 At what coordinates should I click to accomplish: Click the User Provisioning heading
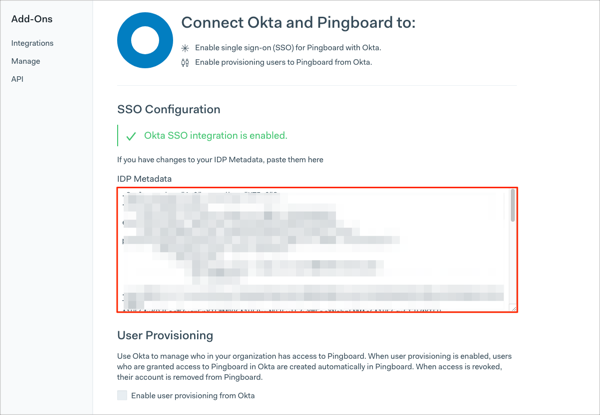(165, 336)
